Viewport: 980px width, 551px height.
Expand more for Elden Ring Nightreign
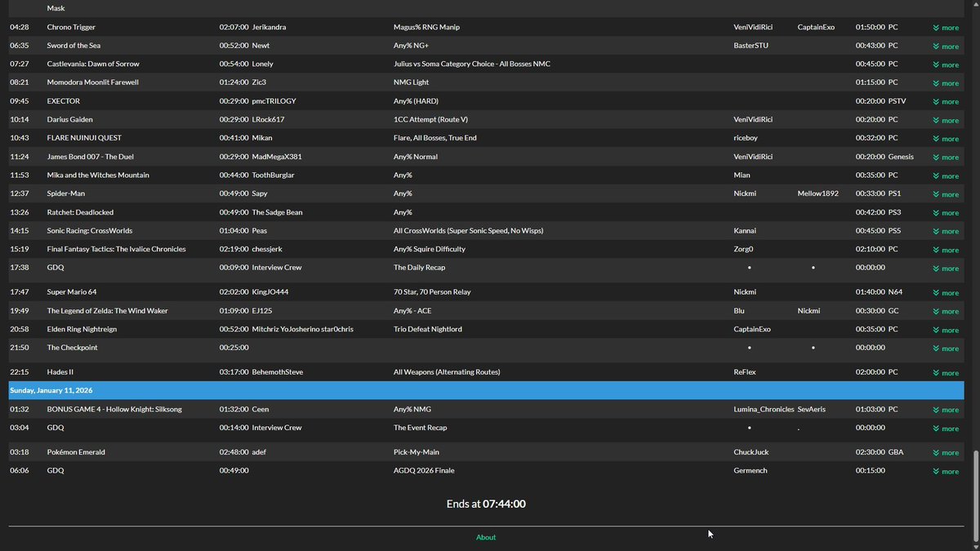click(946, 330)
